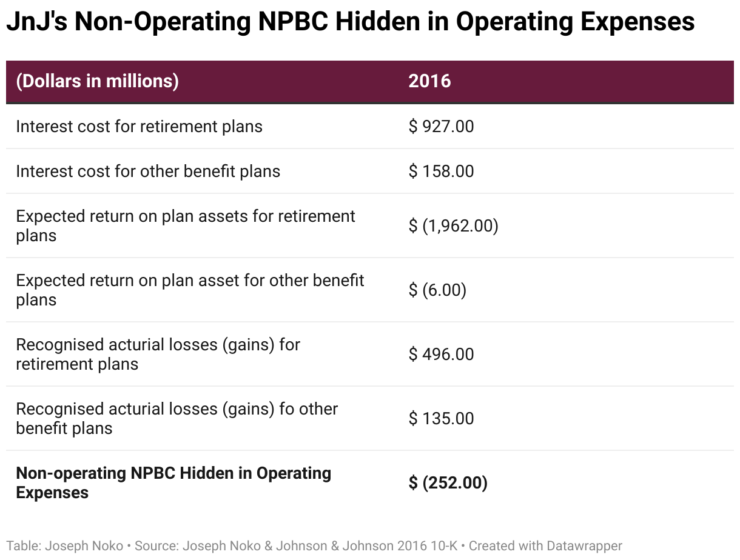Image resolution: width=740 pixels, height=560 pixels.
Task: Click the $ 135.00 value cell
Action: [441, 418]
